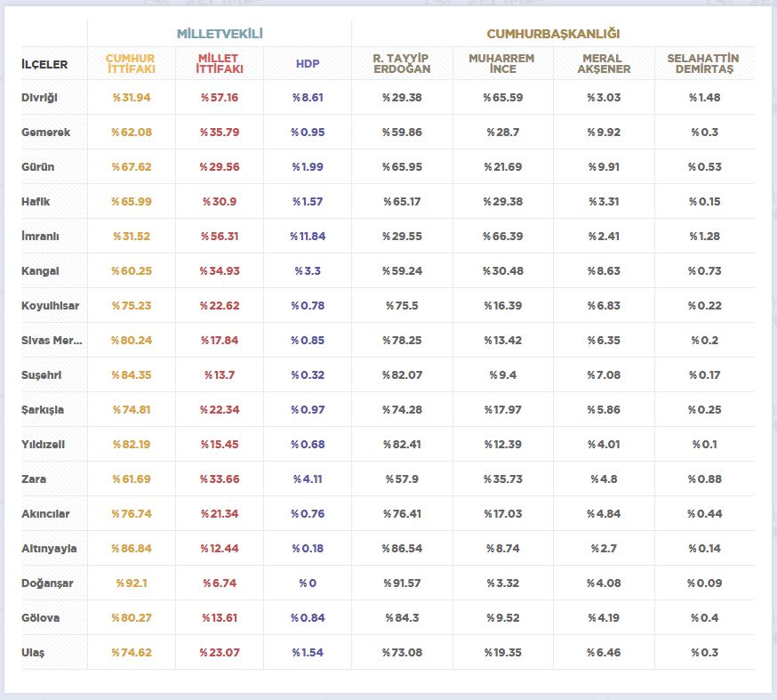Click the CUMHURBAŞKANLIĞI section header

point(553,34)
